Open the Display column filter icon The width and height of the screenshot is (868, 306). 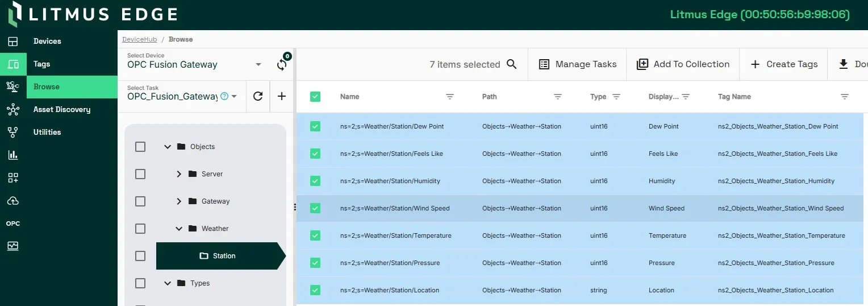point(686,97)
